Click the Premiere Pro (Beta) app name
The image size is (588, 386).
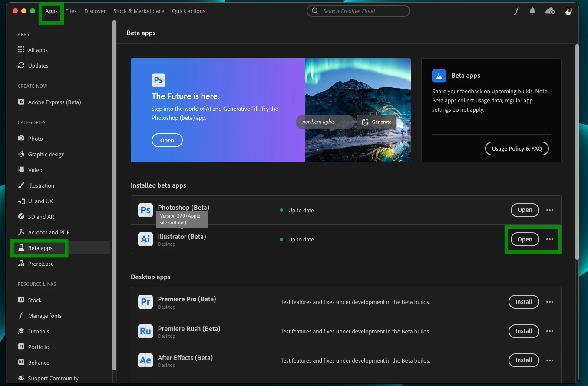(187, 299)
